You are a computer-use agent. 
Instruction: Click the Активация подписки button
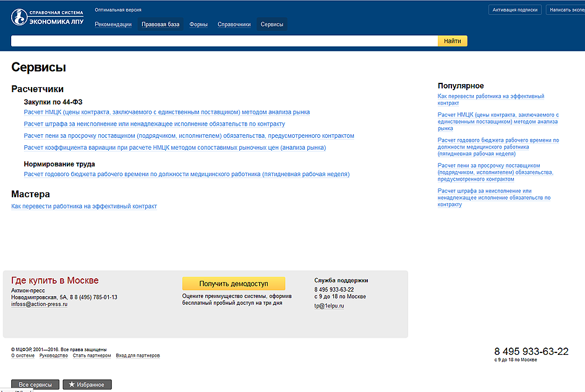tap(515, 10)
